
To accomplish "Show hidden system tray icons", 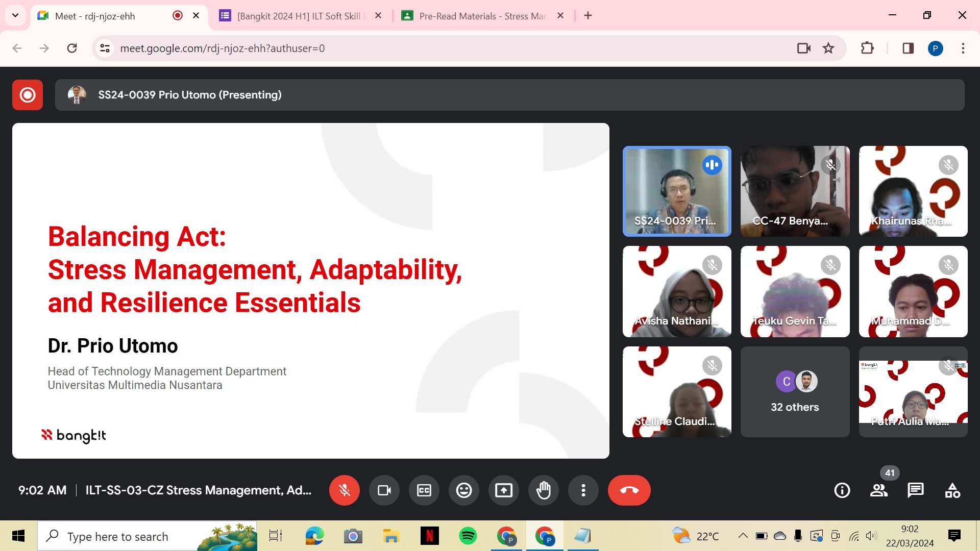I will [x=743, y=536].
